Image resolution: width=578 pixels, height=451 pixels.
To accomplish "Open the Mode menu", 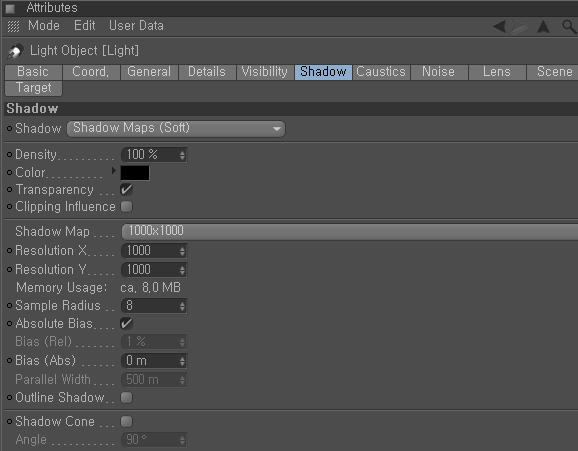I will click(x=43, y=26).
